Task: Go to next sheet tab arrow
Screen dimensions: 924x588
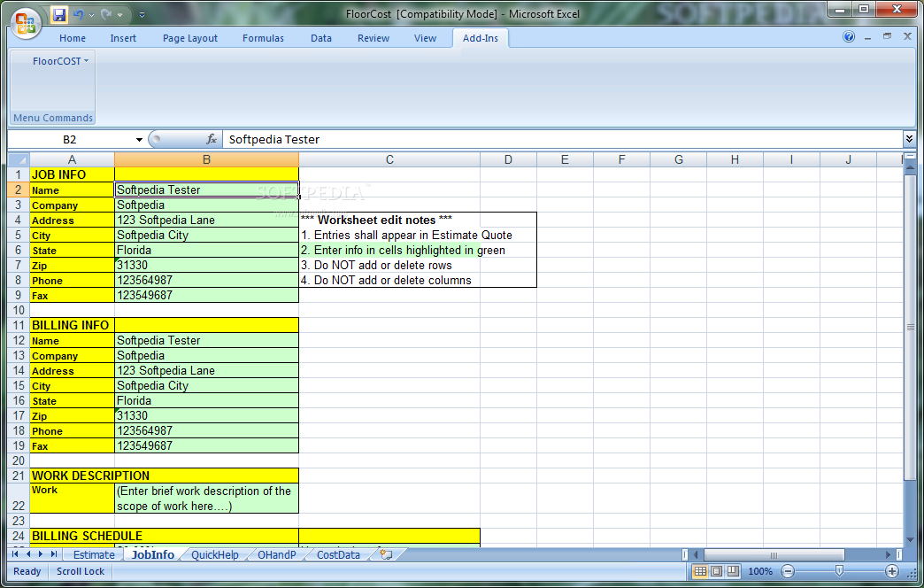Action: [x=41, y=554]
